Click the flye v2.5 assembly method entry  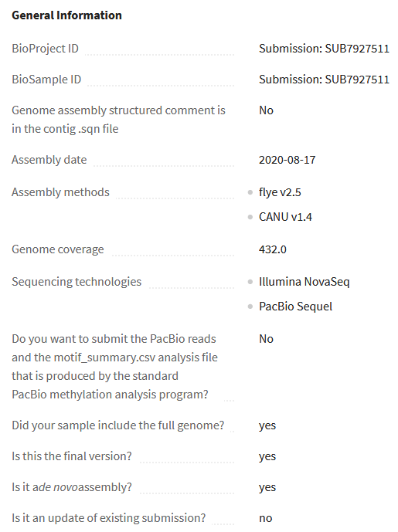(x=280, y=192)
